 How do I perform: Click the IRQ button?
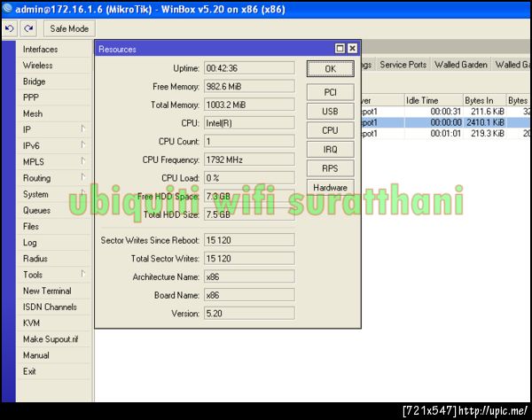[x=331, y=149]
